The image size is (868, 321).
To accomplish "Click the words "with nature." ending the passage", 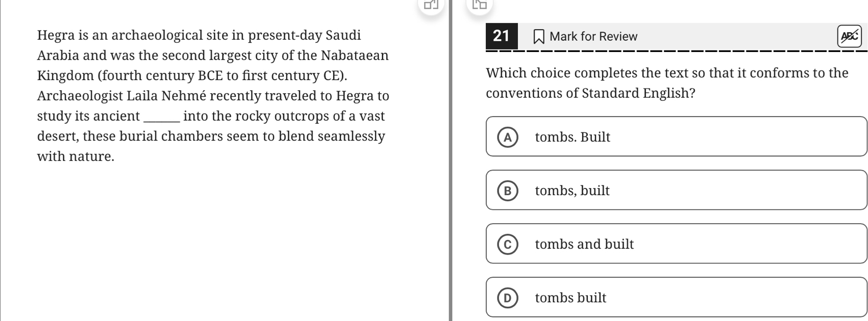I will click(x=76, y=156).
